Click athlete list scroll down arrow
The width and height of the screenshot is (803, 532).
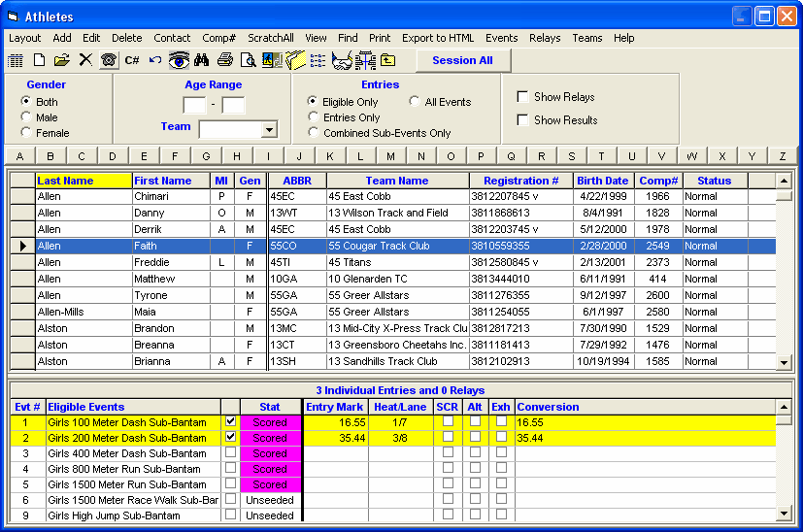pyautogui.click(x=784, y=362)
